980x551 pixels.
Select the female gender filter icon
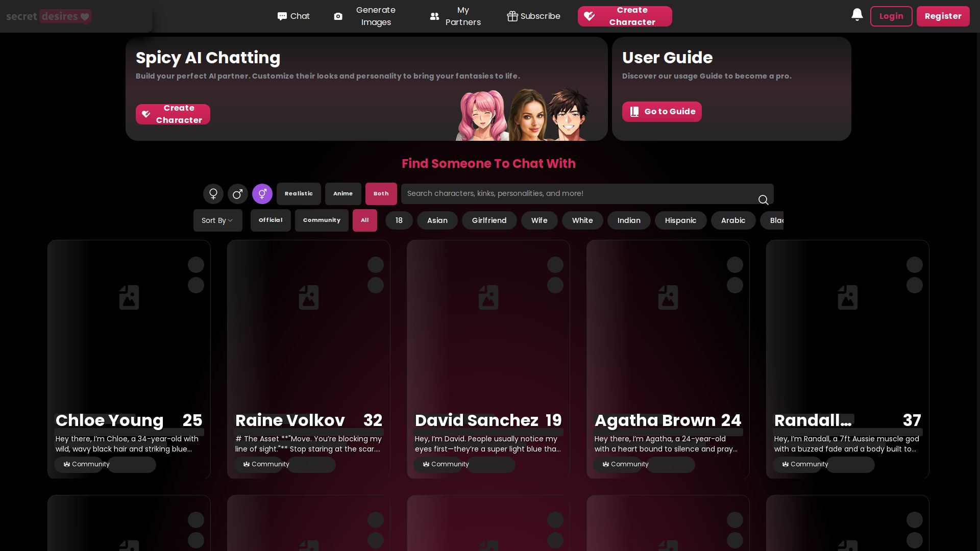pyautogui.click(x=213, y=194)
